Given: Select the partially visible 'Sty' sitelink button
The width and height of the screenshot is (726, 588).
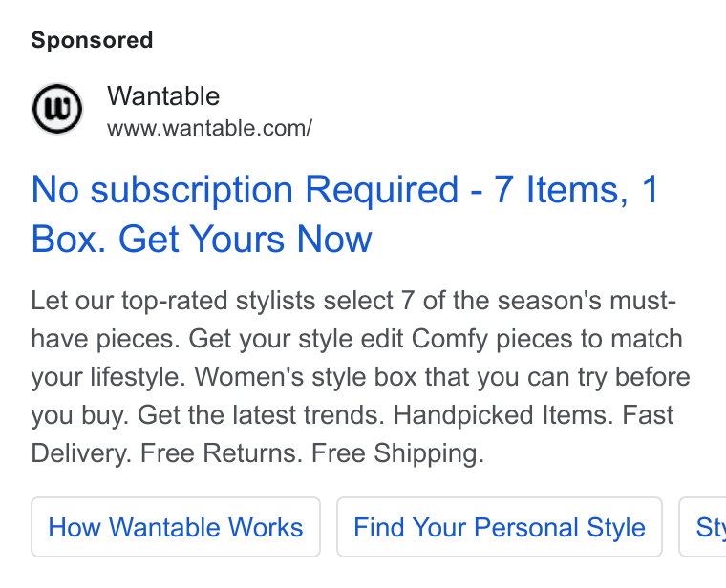Looking at the screenshot, I should pos(702,527).
